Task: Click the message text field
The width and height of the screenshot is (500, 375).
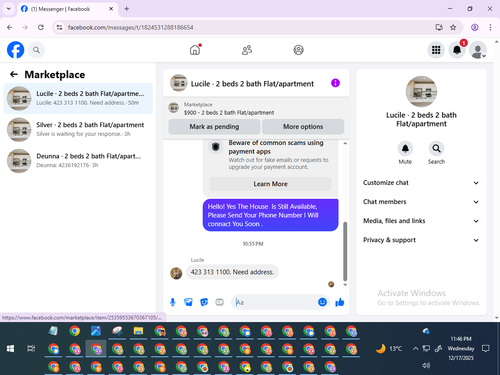Action: tap(275, 302)
